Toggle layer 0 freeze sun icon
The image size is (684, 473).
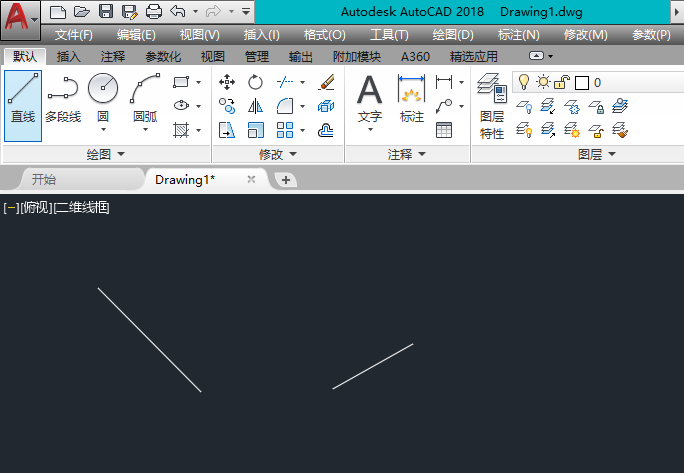pos(543,82)
